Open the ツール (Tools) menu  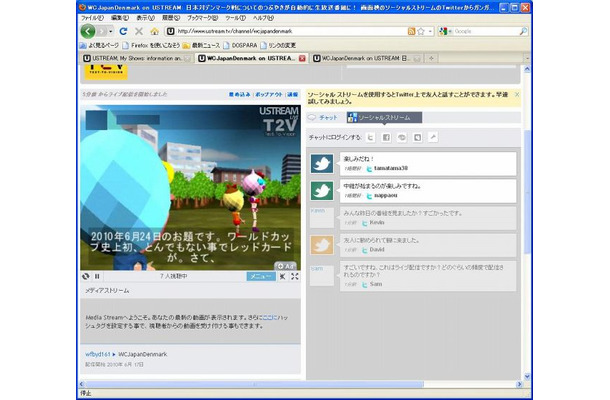click(x=235, y=18)
